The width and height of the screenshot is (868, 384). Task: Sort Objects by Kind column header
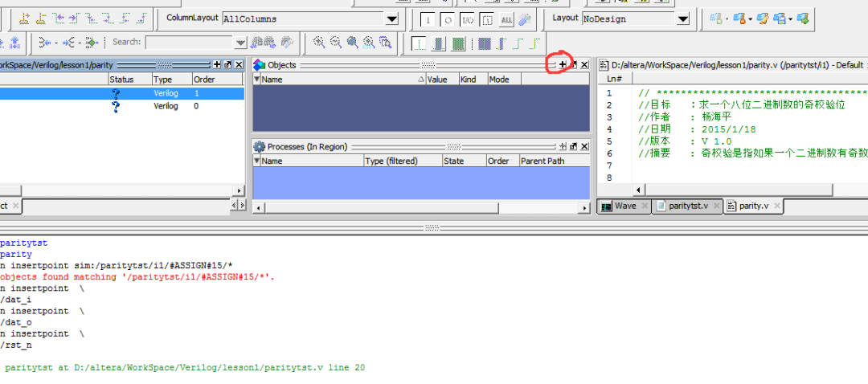[x=473, y=80]
